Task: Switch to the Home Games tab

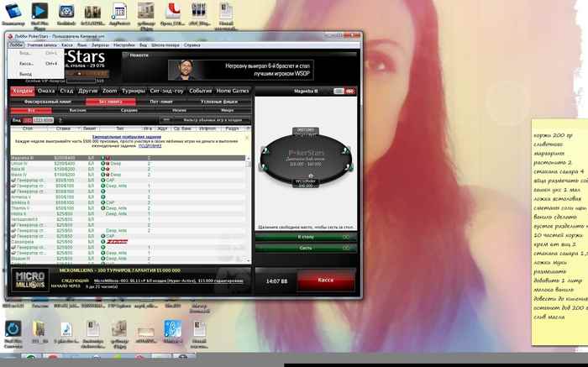Action: point(233,91)
